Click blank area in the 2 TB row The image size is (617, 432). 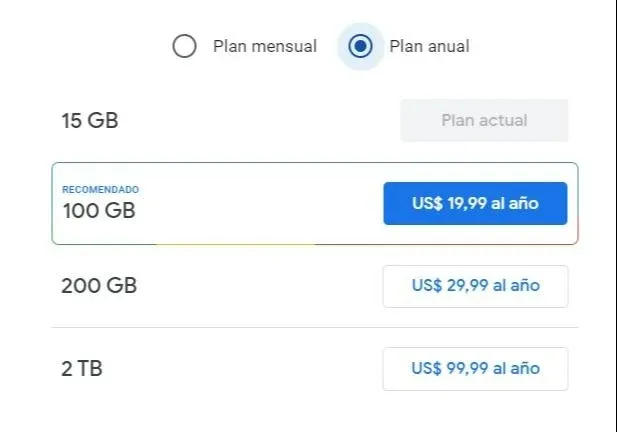240,368
